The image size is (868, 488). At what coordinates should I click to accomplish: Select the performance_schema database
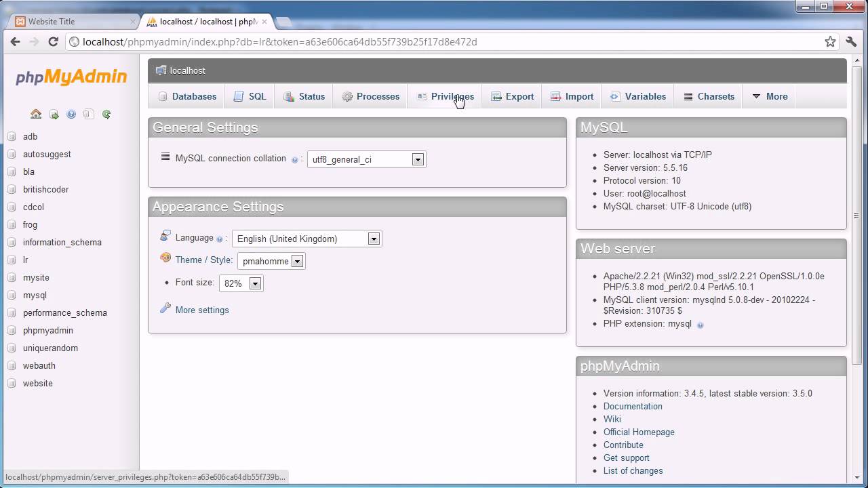point(65,313)
